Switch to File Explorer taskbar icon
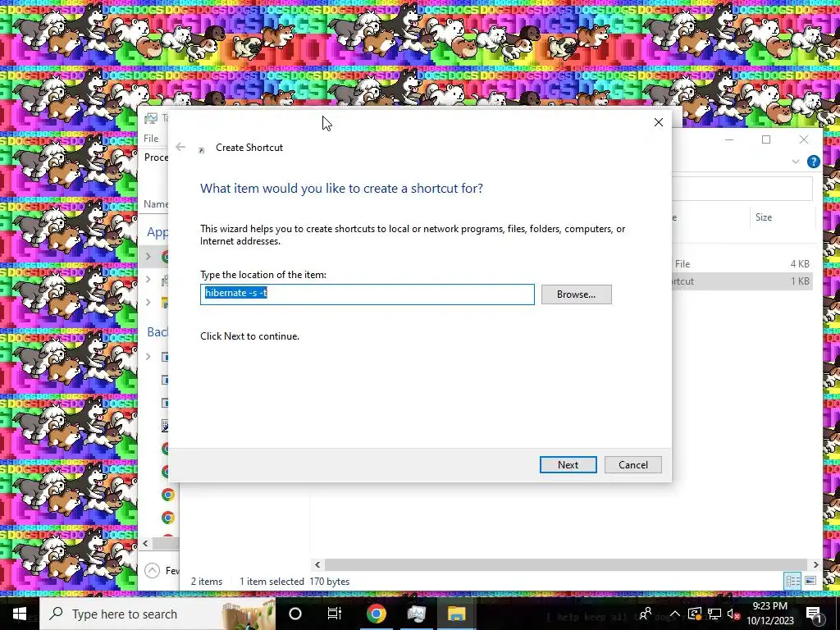The height and width of the screenshot is (630, 840). [456, 614]
